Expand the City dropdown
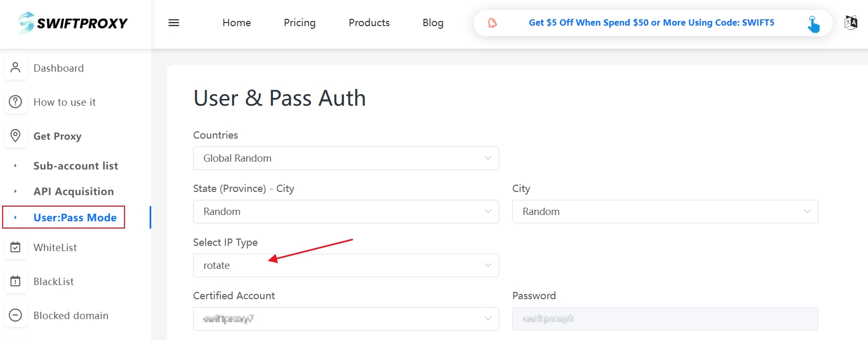The width and height of the screenshot is (868, 340). pos(664,212)
